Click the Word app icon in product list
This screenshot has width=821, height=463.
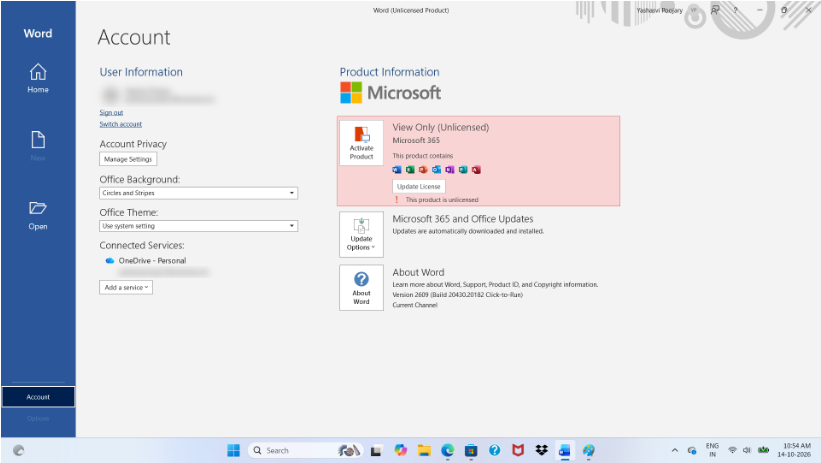point(397,170)
